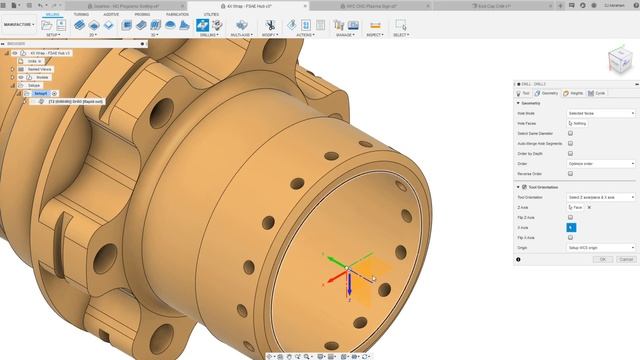Click the hole recognition icon beside Drill
The width and height of the screenshot is (640, 360).
[218, 25]
